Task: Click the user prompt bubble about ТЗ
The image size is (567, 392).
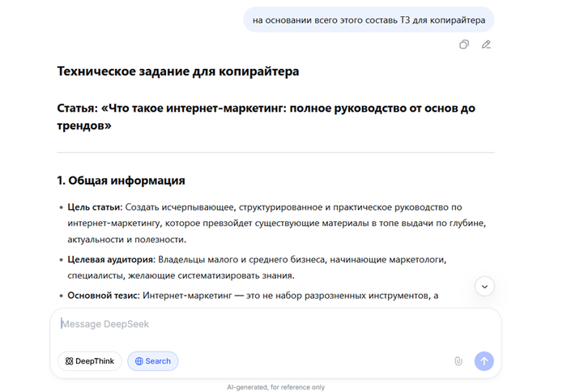Action: 369,19
